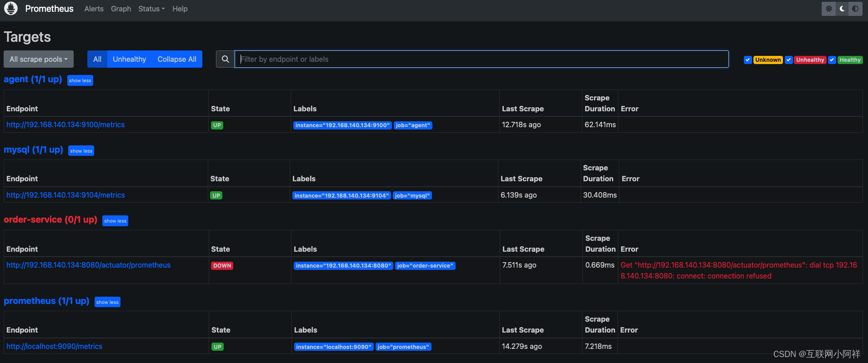
Task: Click the 6.139s ago last scrape value
Action: (519, 195)
